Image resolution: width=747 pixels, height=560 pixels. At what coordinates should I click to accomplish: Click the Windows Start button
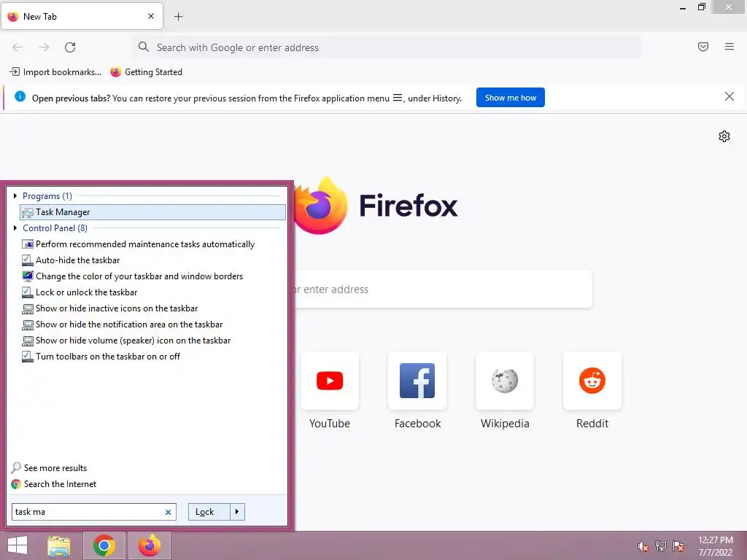18,545
